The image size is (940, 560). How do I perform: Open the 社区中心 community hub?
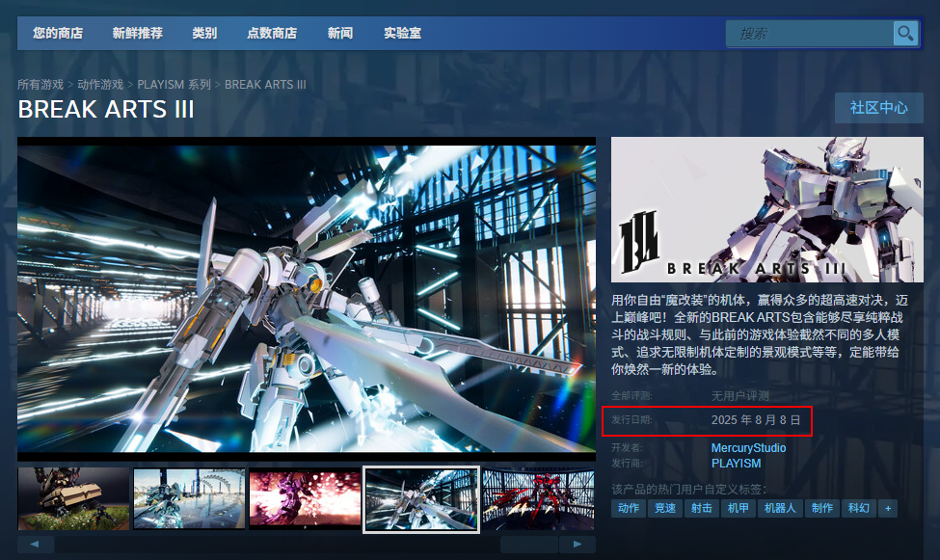click(878, 108)
